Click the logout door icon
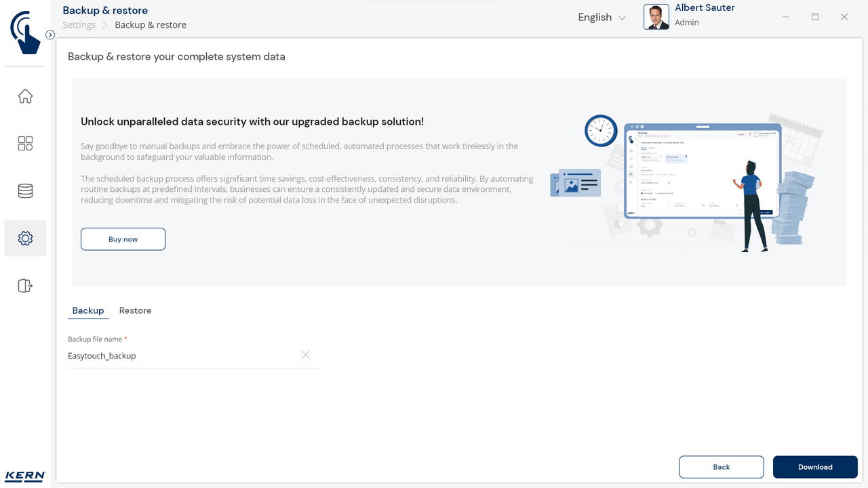The image size is (868, 488). click(25, 286)
